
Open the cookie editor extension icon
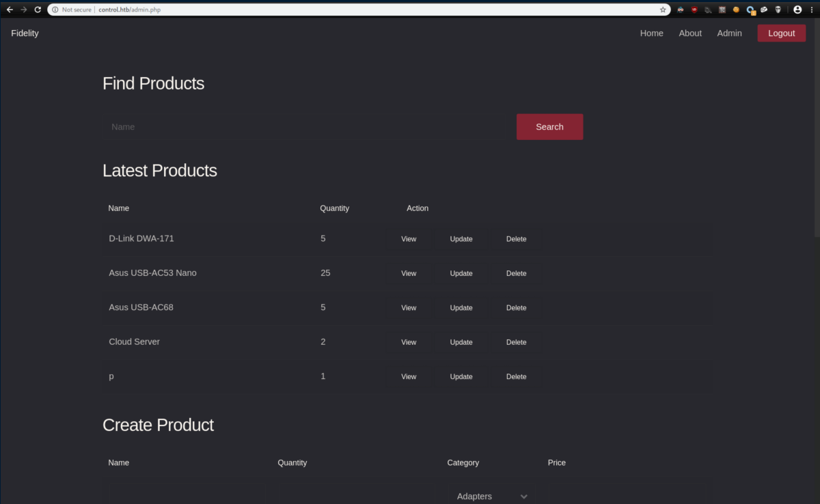[x=736, y=10]
